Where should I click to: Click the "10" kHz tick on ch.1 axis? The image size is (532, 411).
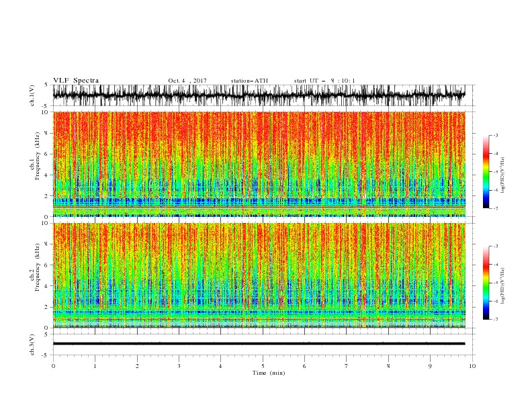pos(46,112)
